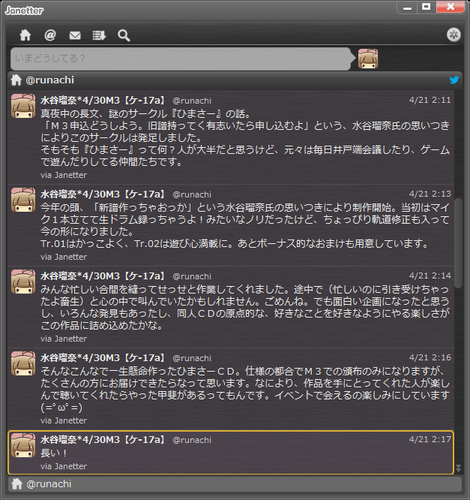Select tweet text beginning 今年の頭
Image resolution: width=470 pixels, height=500 pixels.
(245, 226)
